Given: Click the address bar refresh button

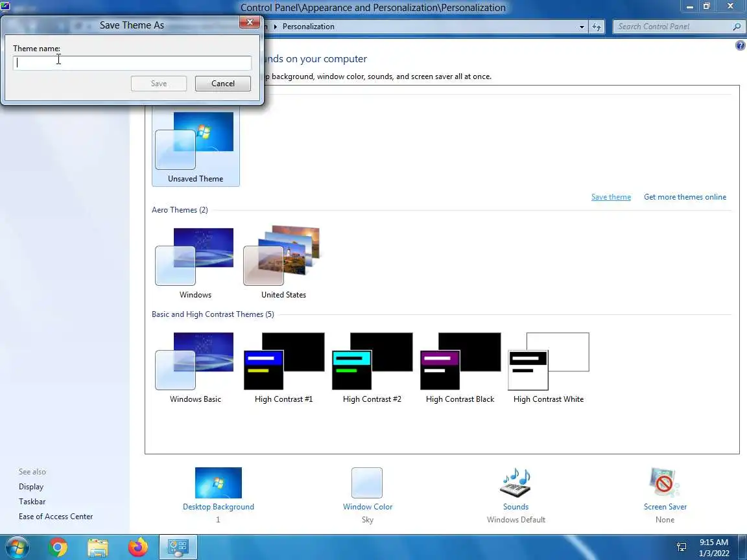Looking at the screenshot, I should [597, 27].
